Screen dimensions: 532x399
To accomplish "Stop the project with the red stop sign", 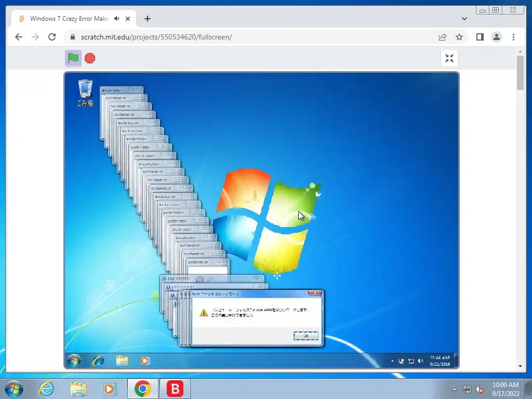I will tap(90, 58).
